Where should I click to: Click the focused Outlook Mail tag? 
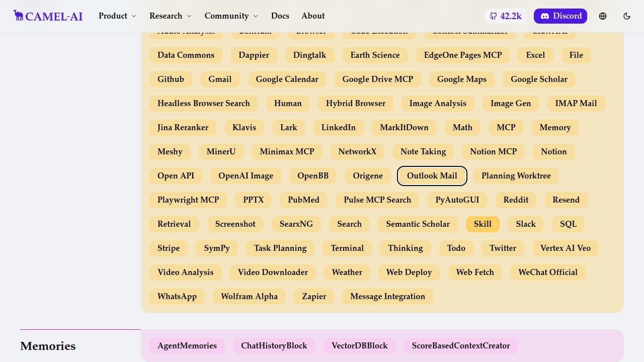click(432, 176)
